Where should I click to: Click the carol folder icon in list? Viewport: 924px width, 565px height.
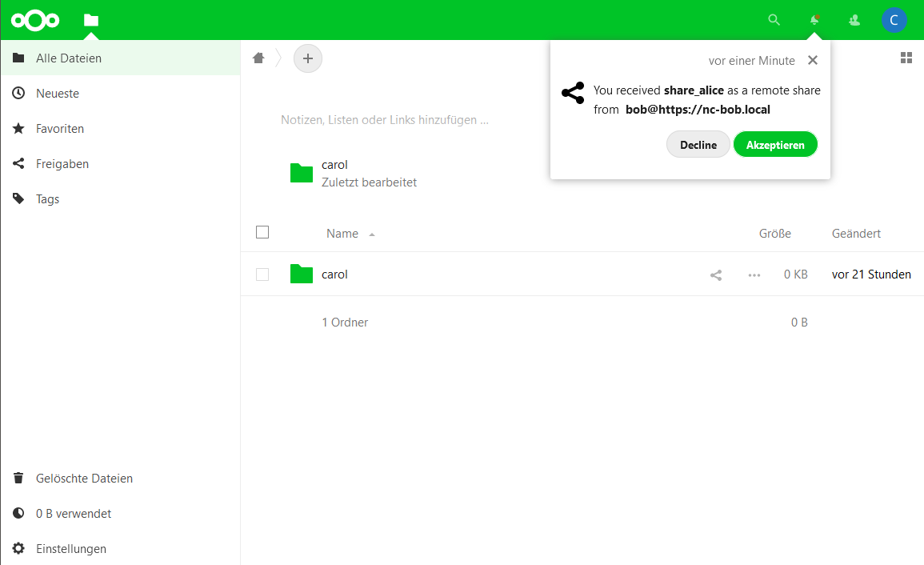point(301,274)
